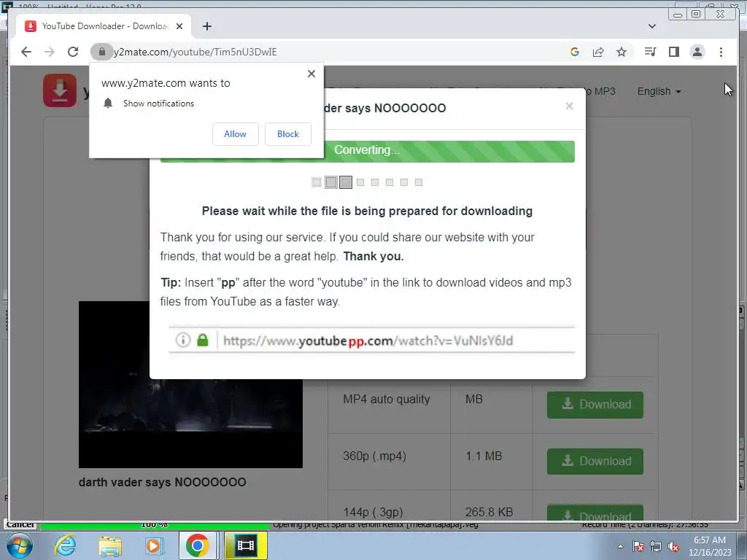747x560 pixels.
Task: Click the network tray icon
Action: [656, 546]
